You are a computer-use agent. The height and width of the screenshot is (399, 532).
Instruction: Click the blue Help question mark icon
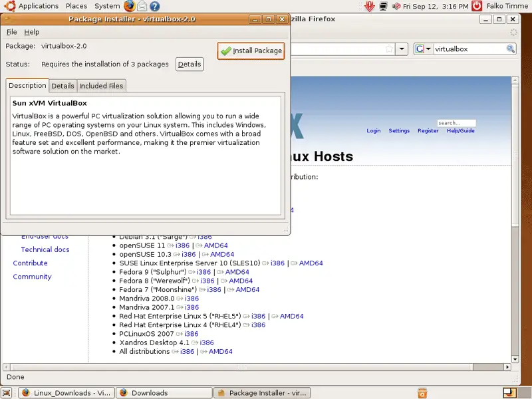point(155,6)
